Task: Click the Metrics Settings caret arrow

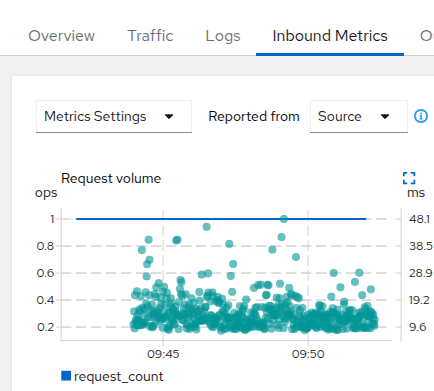Action: [169, 117]
